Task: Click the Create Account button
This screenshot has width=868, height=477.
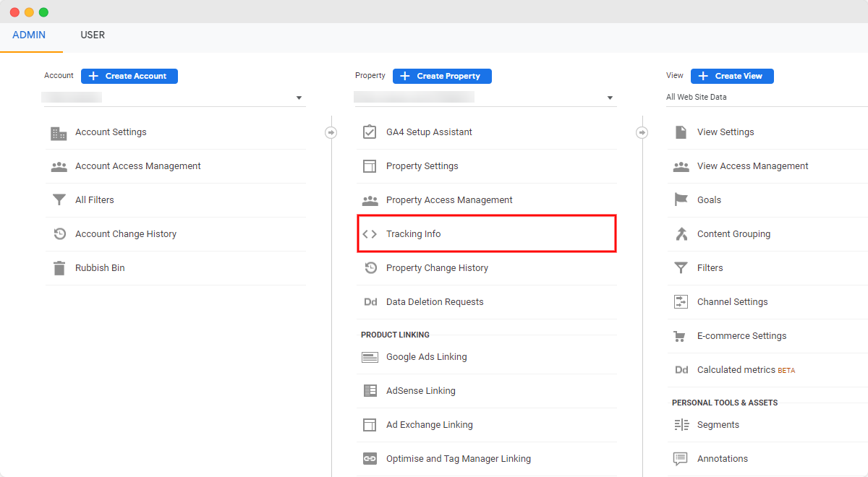Action: (x=129, y=76)
